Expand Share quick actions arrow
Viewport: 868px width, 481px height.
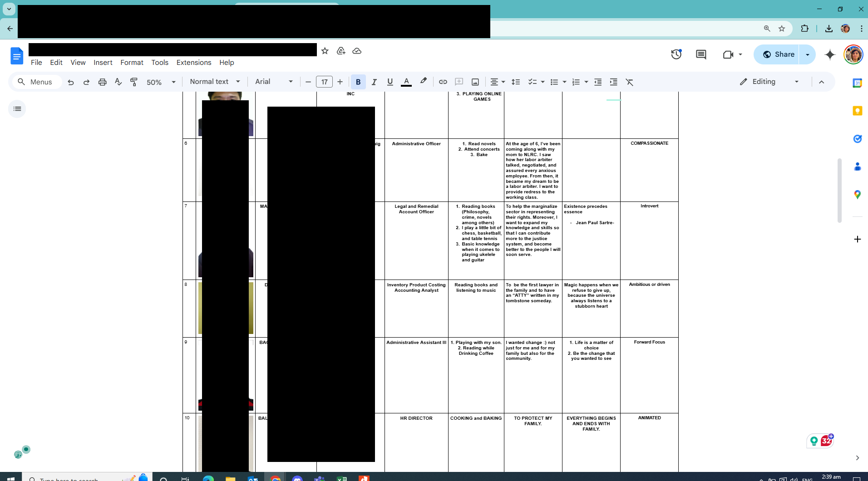(808, 54)
